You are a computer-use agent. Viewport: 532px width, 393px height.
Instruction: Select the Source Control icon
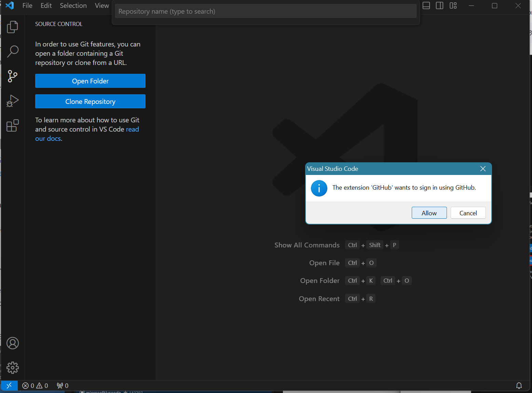click(13, 76)
